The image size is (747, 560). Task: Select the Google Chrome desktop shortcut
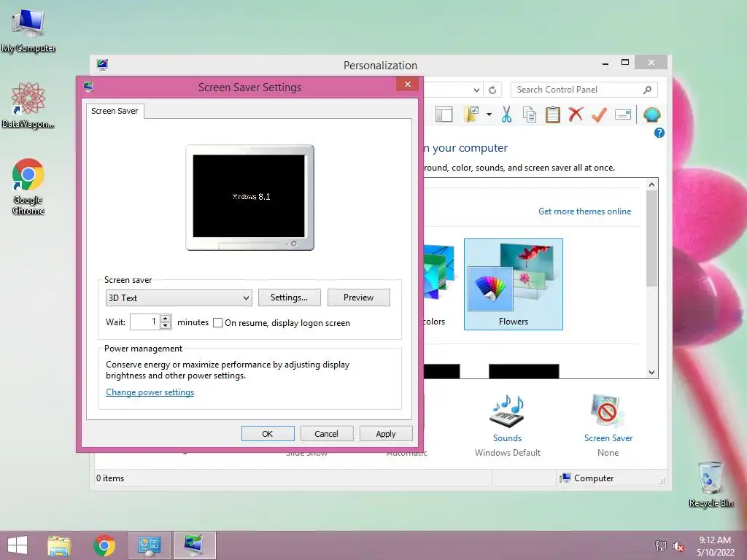28,186
